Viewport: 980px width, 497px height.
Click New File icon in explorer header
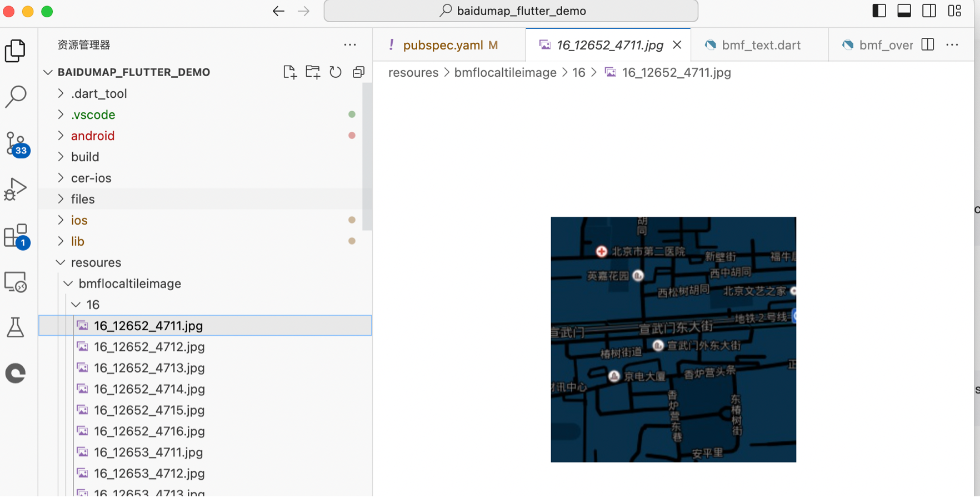coord(289,72)
